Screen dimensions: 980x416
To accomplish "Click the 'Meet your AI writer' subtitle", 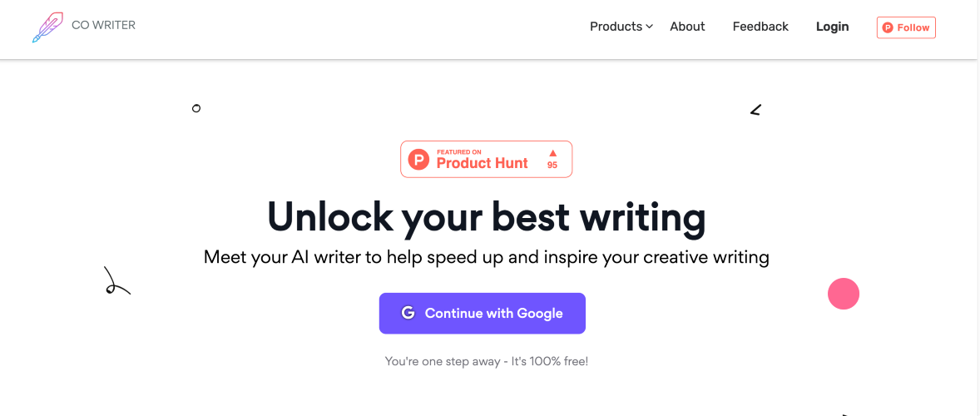I will click(x=486, y=257).
